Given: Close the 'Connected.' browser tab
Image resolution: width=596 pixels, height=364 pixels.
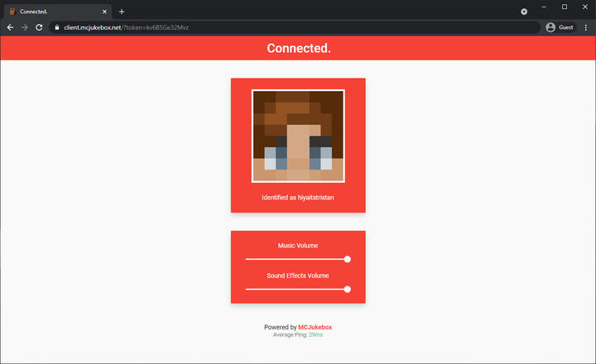Looking at the screenshot, I should [104, 12].
